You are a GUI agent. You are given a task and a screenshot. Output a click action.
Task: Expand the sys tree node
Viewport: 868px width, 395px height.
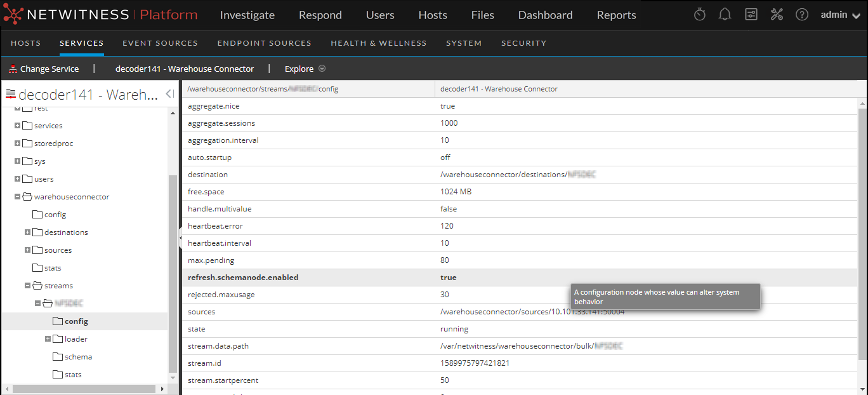(18, 161)
